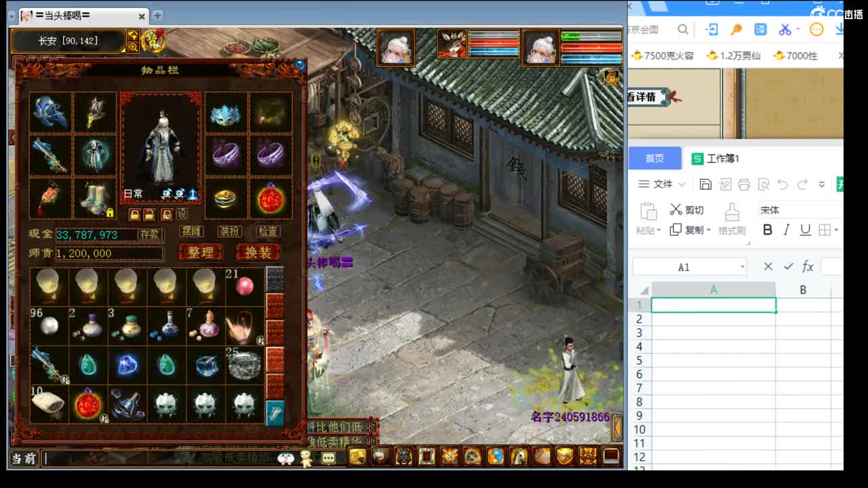Screen dimensions: 868x488
Task: Click the 装扮 dress-up button
Action: click(x=229, y=231)
